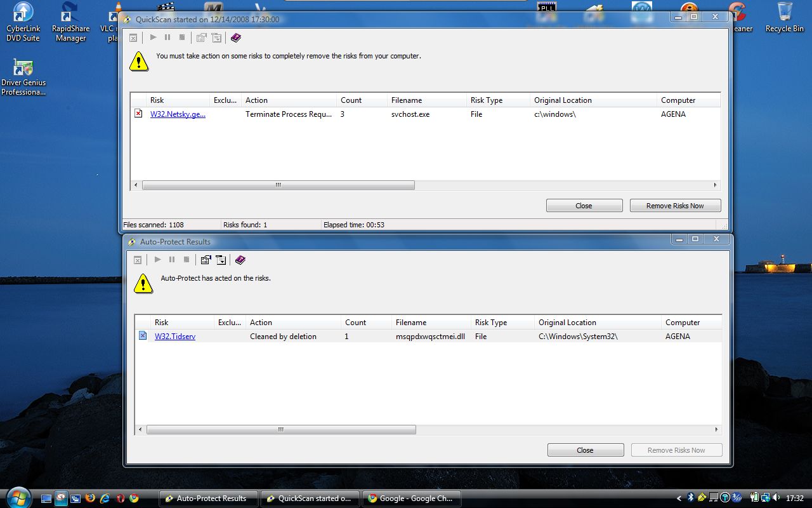Click play/resume scan icon in QuickScan toolbar
This screenshot has width=812, height=508.
[x=153, y=37]
